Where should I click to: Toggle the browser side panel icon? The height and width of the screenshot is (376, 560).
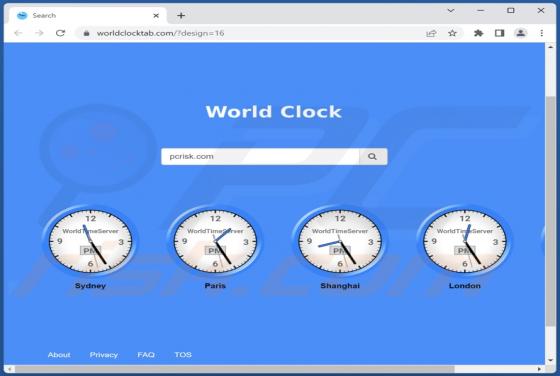[499, 33]
